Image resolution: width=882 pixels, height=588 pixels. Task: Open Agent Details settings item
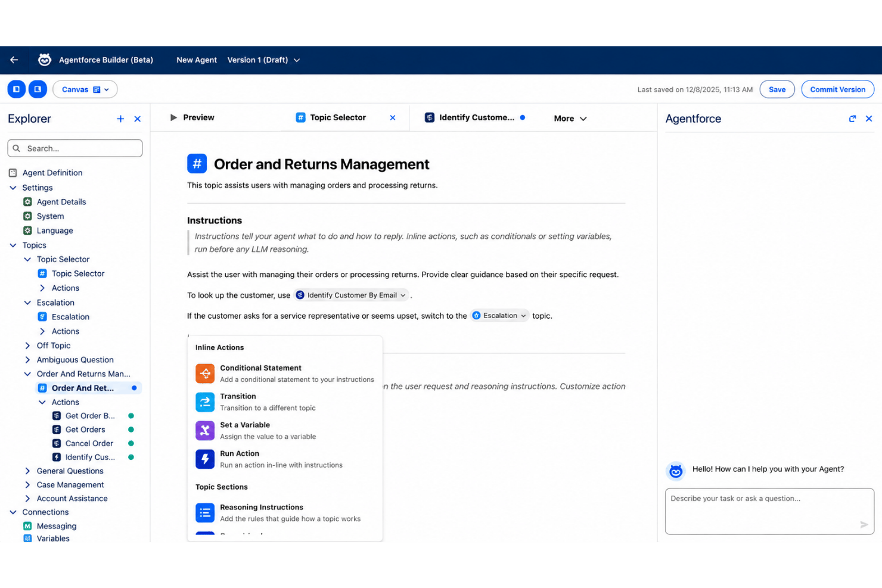[61, 202]
